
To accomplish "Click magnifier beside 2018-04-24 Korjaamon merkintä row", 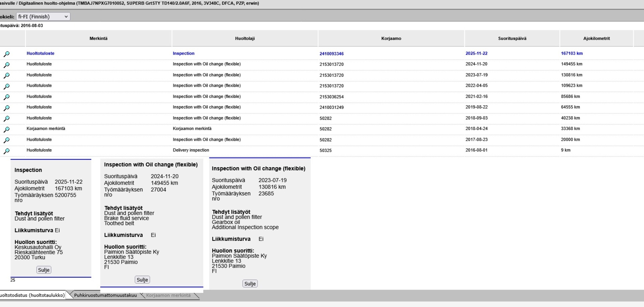I will click(x=6, y=129).
